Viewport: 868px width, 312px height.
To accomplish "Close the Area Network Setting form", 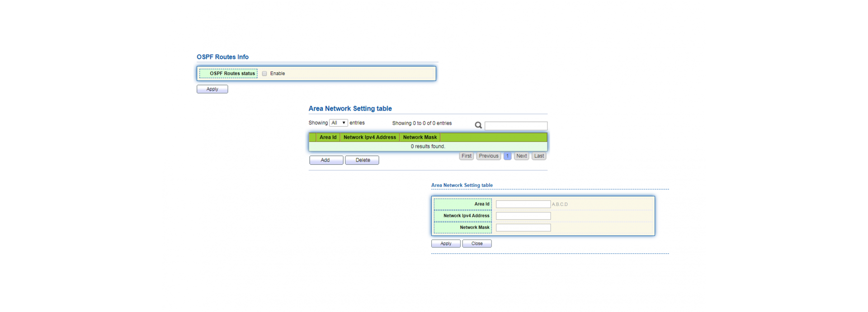I will pos(476,244).
